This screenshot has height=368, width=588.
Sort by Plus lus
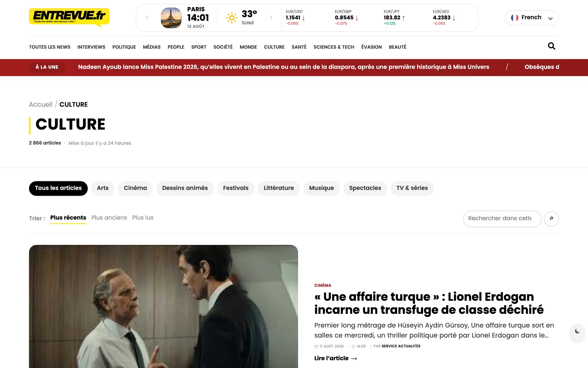click(143, 218)
